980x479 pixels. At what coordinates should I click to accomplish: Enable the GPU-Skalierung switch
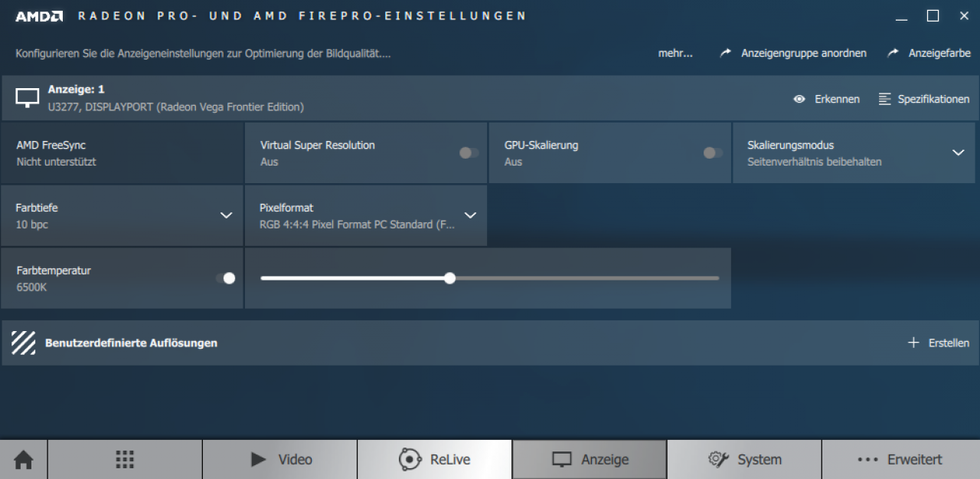713,153
